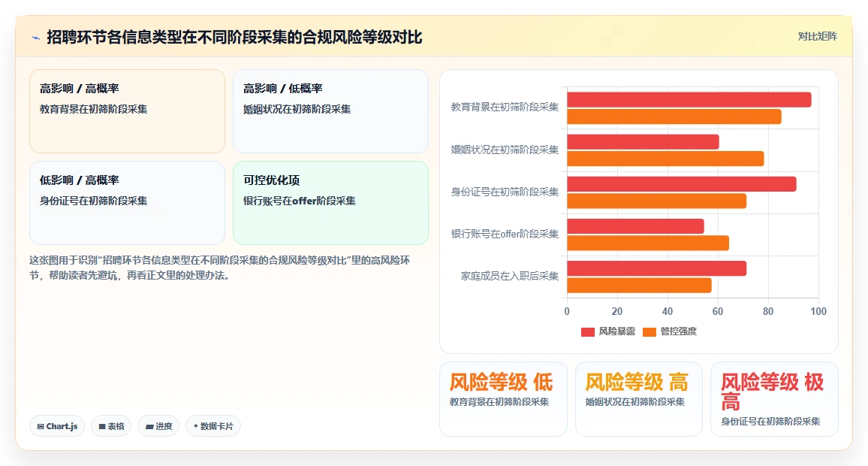This screenshot has height=466, width=868.
Task: Select the 风险等级 低 stat card
Action: [x=503, y=399]
